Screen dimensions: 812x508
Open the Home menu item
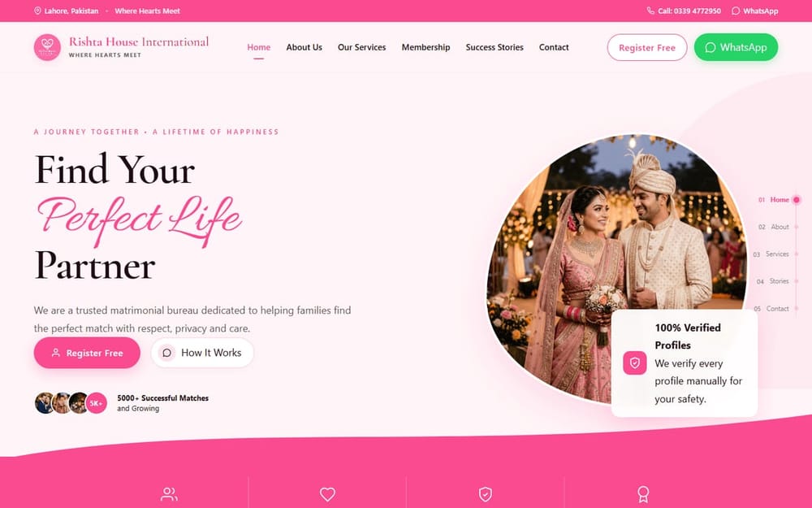click(258, 47)
